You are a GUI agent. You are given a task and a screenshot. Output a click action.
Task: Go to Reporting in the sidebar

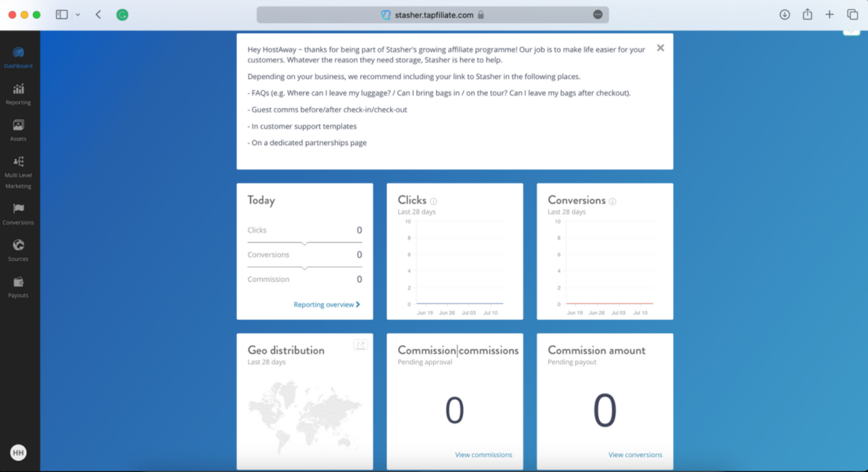point(18,95)
